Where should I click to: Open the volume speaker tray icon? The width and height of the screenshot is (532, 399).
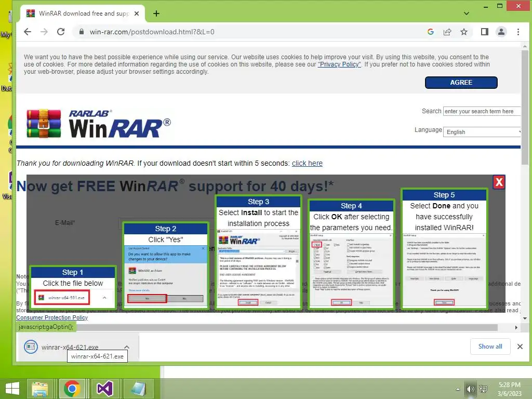click(470, 389)
